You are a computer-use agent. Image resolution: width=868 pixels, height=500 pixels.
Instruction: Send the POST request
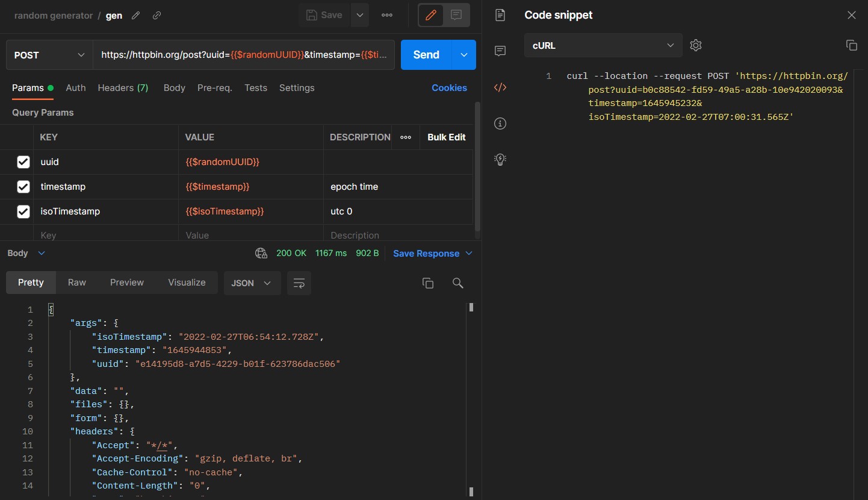click(x=427, y=55)
